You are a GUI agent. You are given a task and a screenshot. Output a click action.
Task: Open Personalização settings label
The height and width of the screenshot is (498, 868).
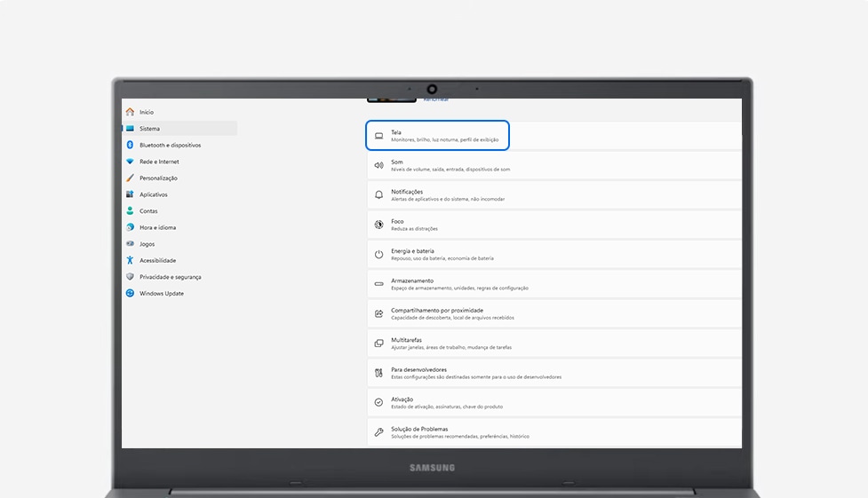[158, 178]
